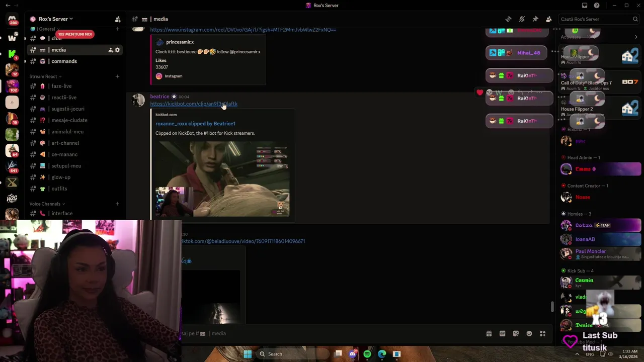Click the search field for Rox's Server

click(x=599, y=19)
